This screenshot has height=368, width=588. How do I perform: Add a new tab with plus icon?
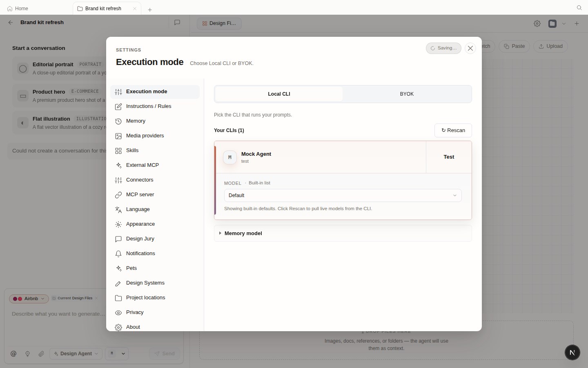pyautogui.click(x=150, y=9)
